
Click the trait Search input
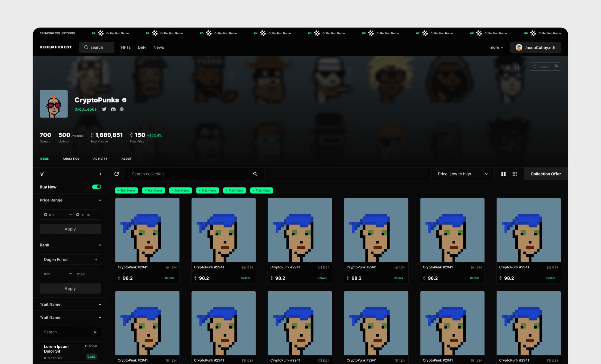70,332
